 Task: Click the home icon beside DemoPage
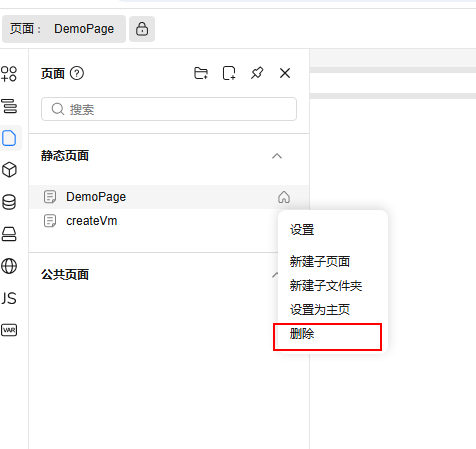pyautogui.click(x=284, y=197)
